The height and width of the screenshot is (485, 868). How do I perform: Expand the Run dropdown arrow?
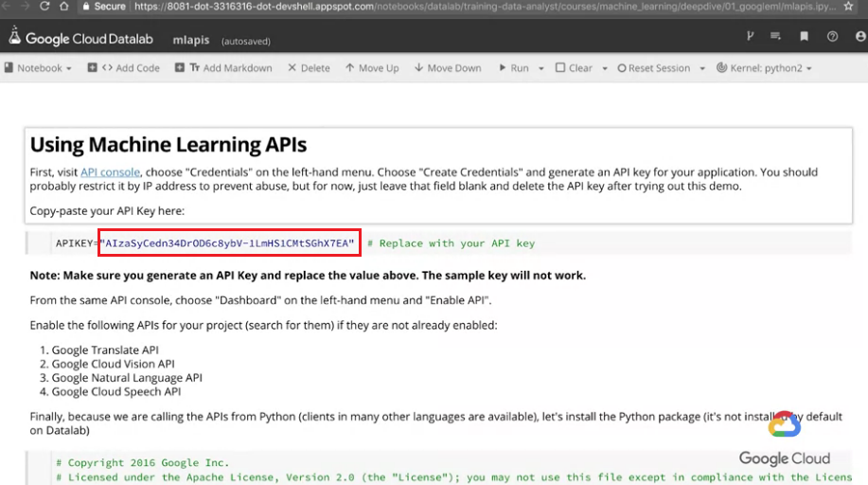pos(540,68)
